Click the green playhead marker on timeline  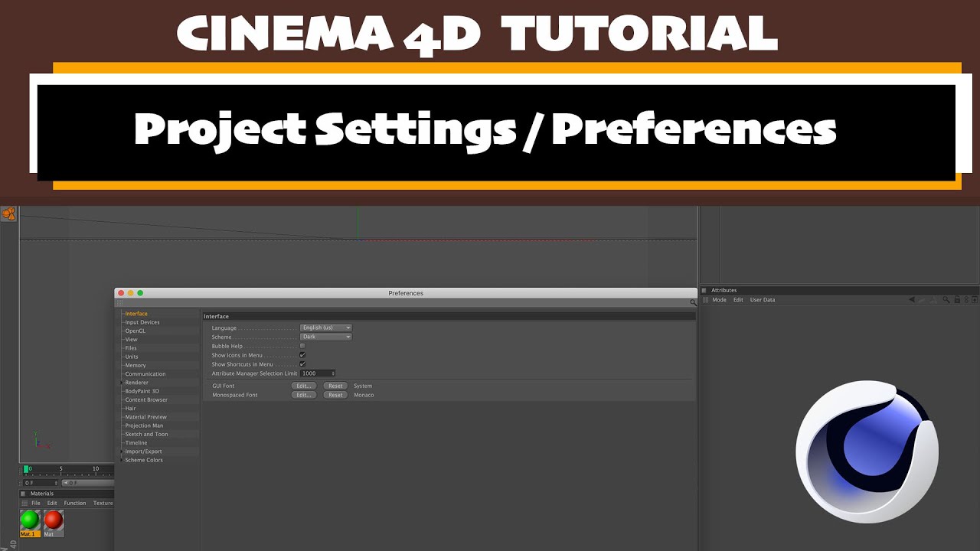click(27, 468)
